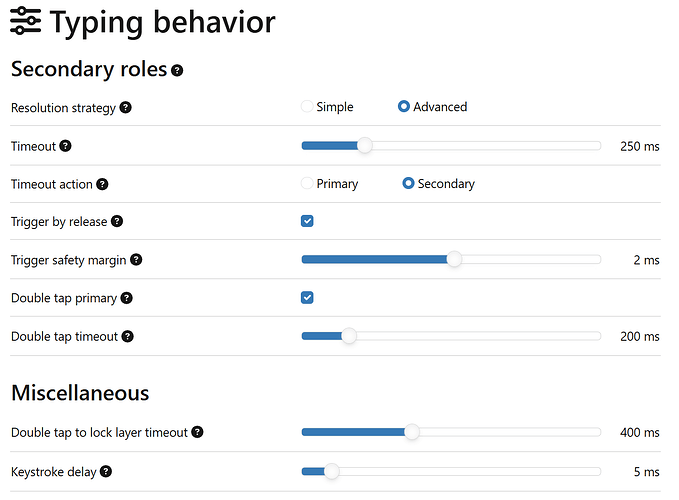This screenshot has height=500, width=679.
Task: Click Keystroke delay slider handle
Action: point(331,471)
